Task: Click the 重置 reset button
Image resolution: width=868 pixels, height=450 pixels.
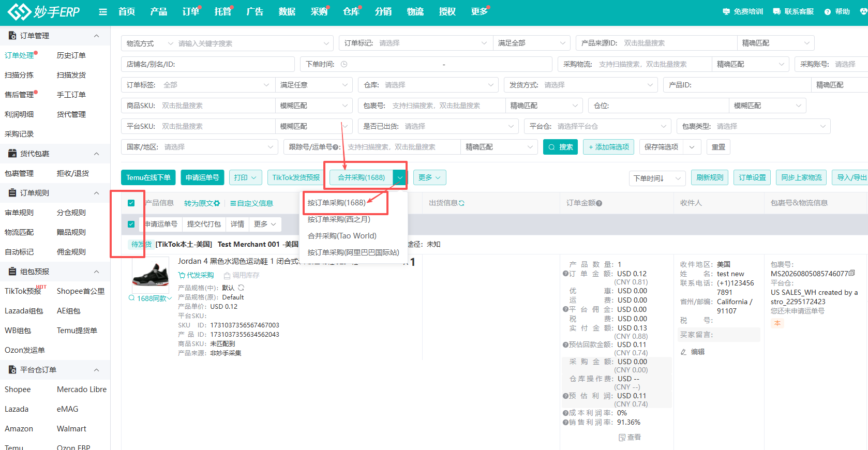Action: 718,147
